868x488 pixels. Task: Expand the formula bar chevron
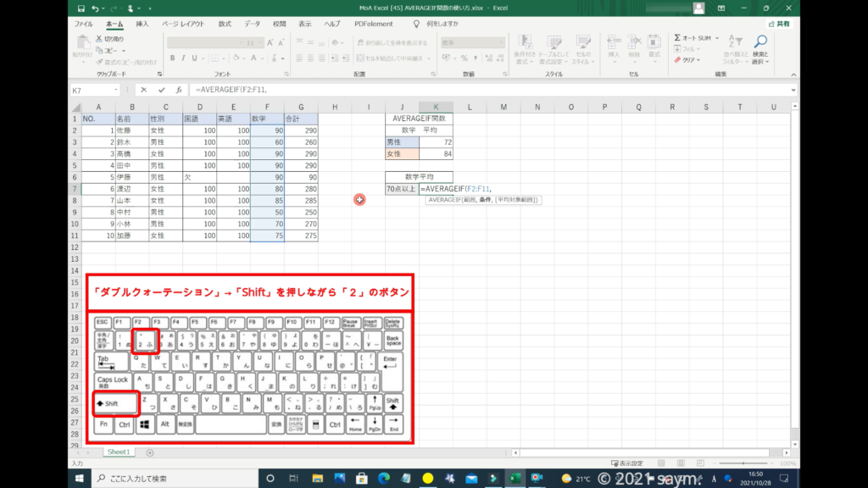793,90
